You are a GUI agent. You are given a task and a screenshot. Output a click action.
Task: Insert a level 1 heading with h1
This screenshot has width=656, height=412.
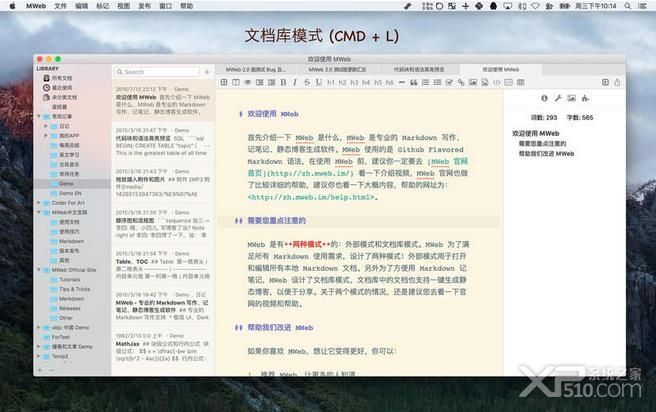pyautogui.click(x=331, y=82)
